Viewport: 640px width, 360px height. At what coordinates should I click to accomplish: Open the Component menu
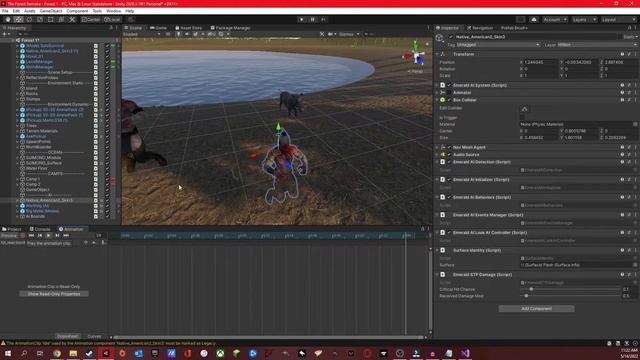pos(77,11)
